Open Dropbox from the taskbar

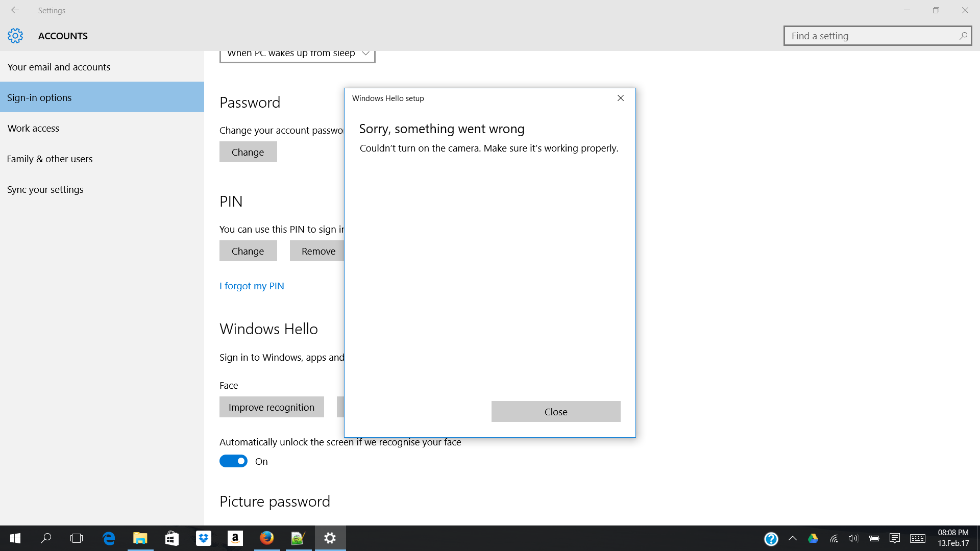(x=203, y=538)
